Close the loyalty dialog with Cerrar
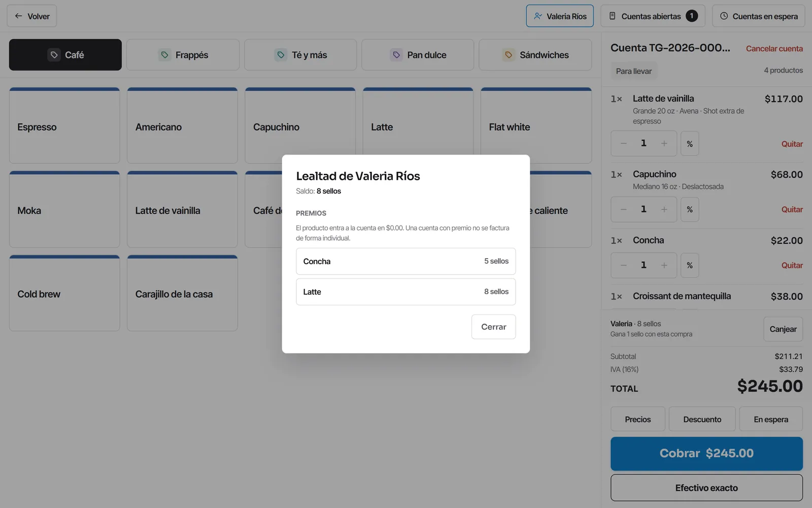812x508 pixels. [x=493, y=327]
